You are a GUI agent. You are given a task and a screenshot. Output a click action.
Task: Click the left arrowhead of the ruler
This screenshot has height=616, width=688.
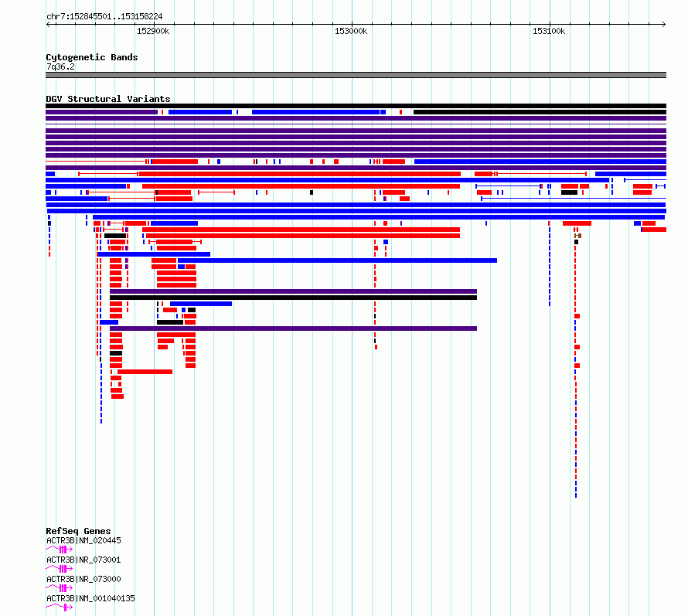point(48,25)
